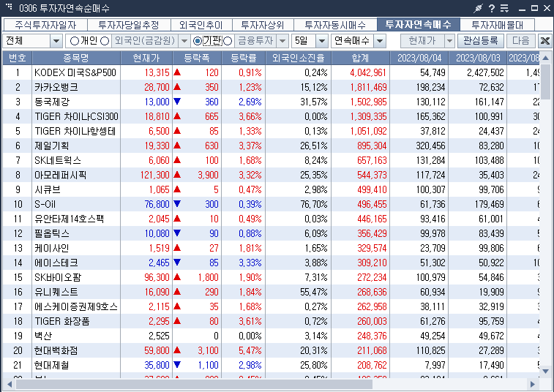Click the 2023/08/04 column header
This screenshot has height=392, width=554.
tap(419, 58)
